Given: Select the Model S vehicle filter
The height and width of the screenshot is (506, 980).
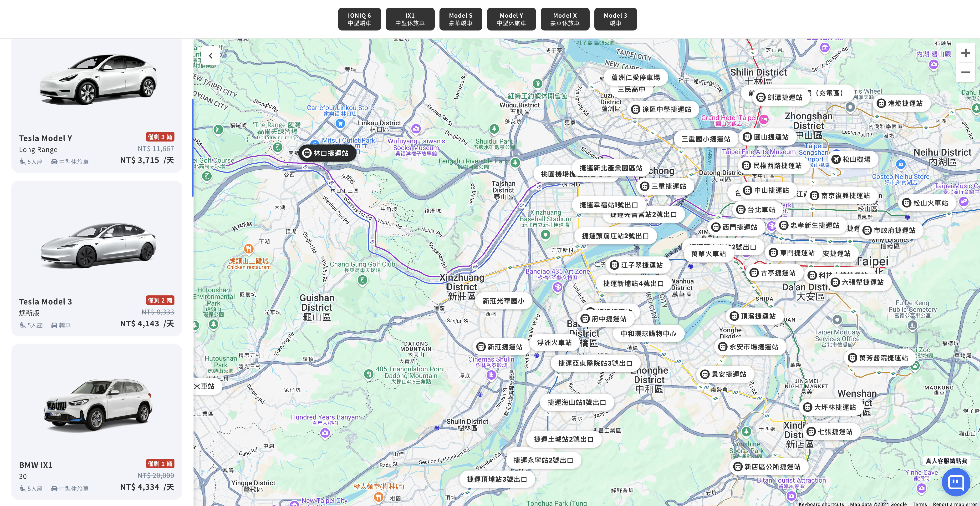Looking at the screenshot, I should tap(460, 19).
